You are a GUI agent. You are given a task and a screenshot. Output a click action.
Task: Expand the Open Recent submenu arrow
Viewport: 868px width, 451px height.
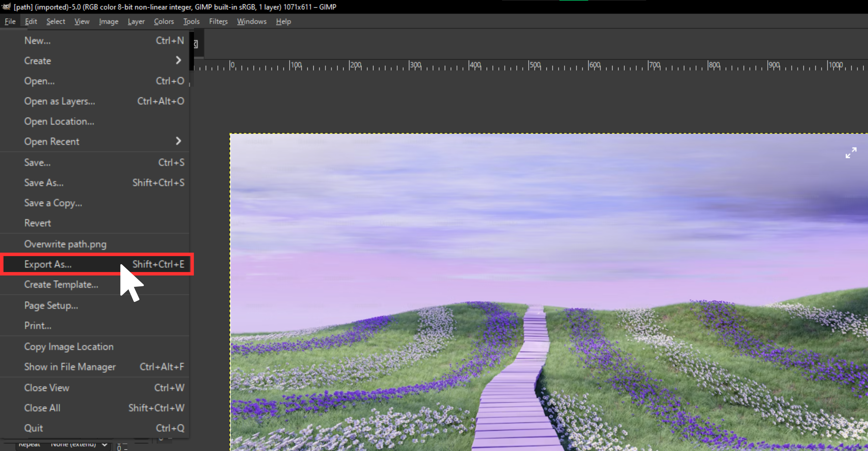pyautogui.click(x=179, y=141)
